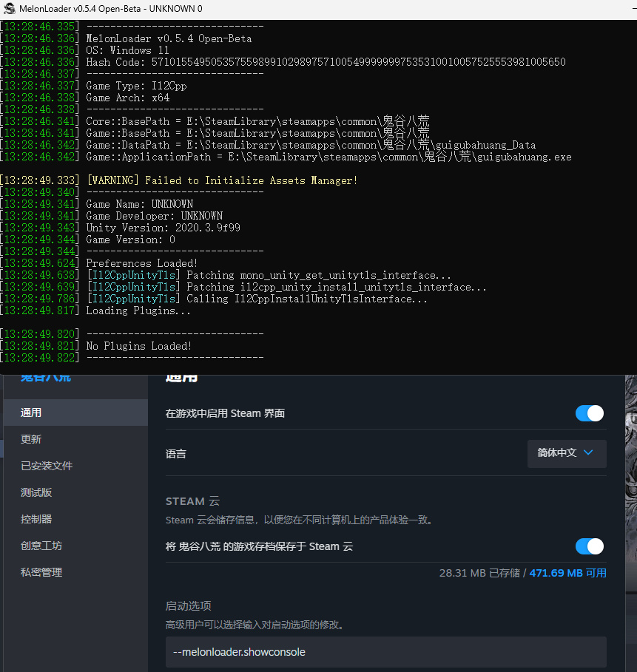Click the Game Developer: UNKNOWN line
This screenshot has width=637, height=672.
(155, 216)
